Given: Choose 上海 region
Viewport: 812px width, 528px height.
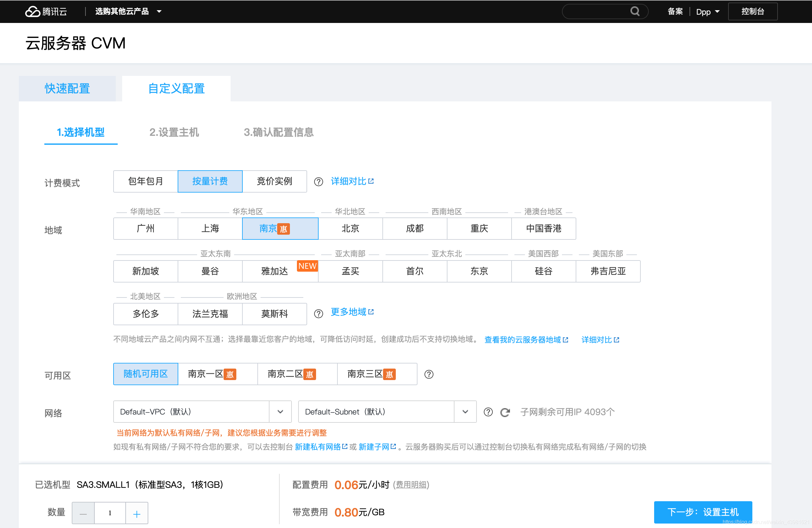Looking at the screenshot, I should click(x=210, y=229).
